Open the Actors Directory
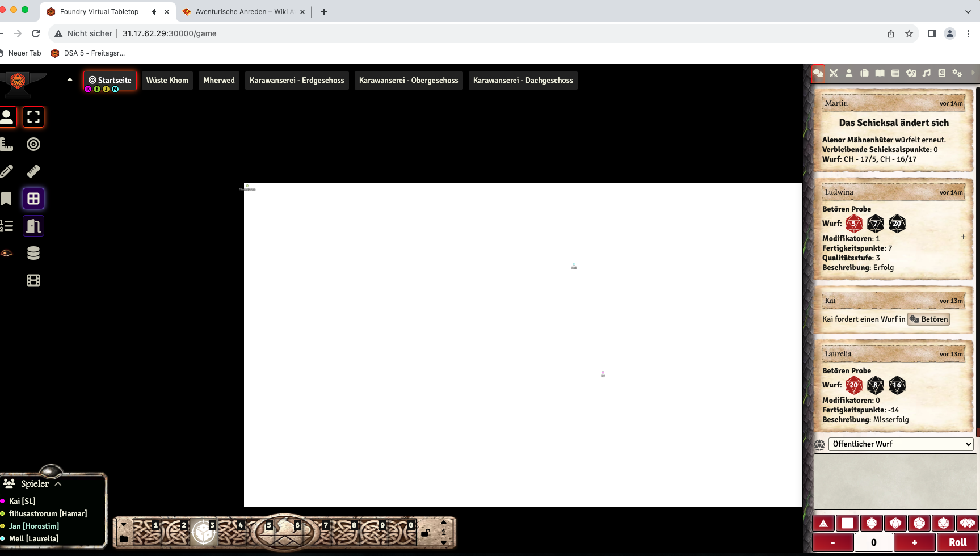The height and width of the screenshot is (556, 980). coord(849,73)
